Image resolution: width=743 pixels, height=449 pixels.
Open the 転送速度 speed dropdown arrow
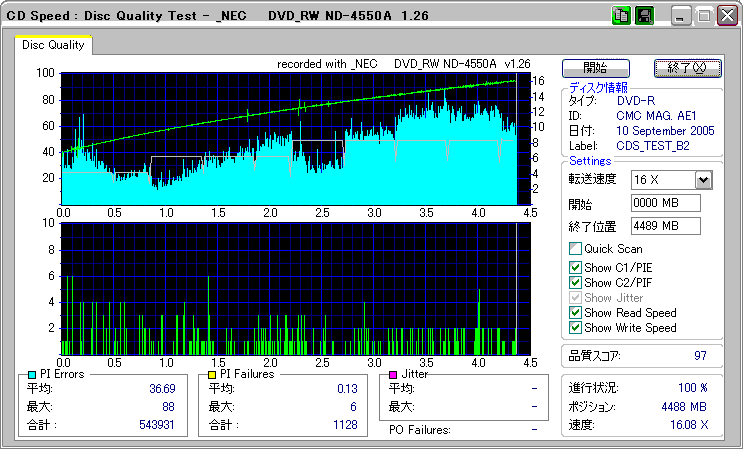click(x=703, y=180)
